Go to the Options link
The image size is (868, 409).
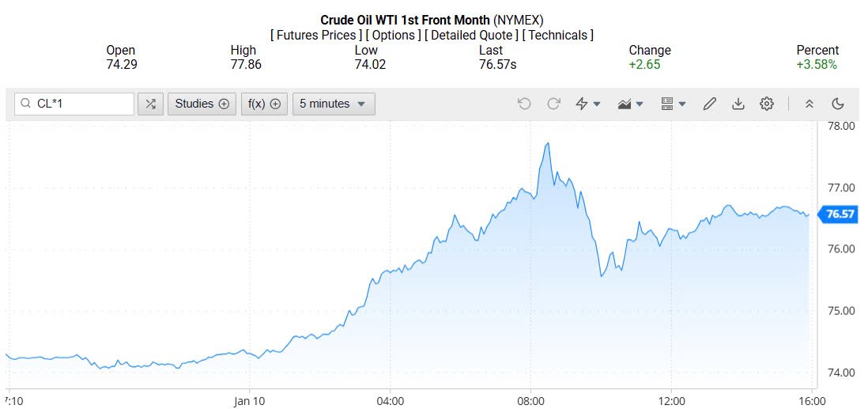[393, 35]
